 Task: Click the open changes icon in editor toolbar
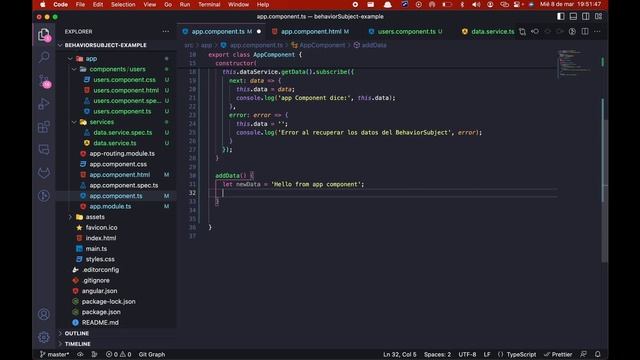(522, 31)
